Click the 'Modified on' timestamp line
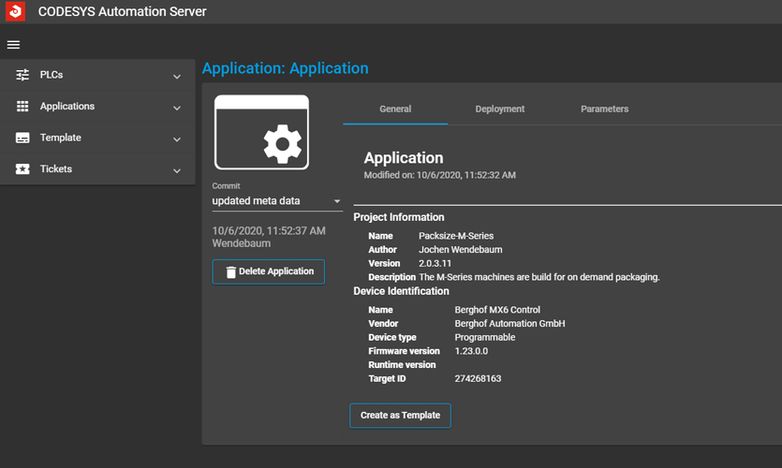The width and height of the screenshot is (782, 468). click(x=440, y=175)
